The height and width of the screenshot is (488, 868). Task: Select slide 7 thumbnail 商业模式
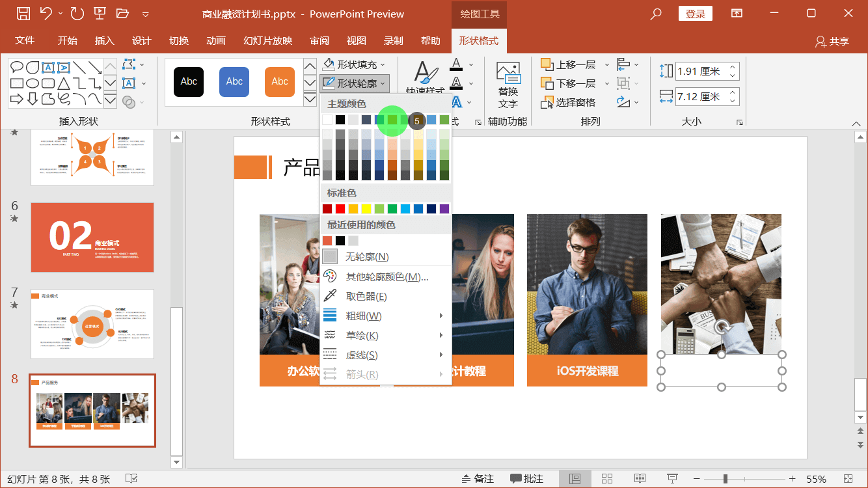pyautogui.click(x=92, y=324)
